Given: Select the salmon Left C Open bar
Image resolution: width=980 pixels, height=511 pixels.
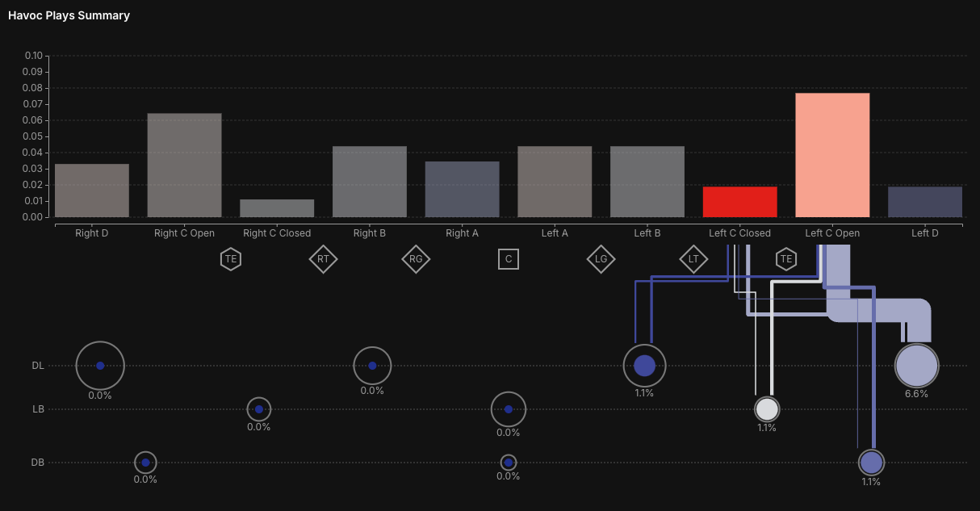Looking at the screenshot, I should (832, 155).
